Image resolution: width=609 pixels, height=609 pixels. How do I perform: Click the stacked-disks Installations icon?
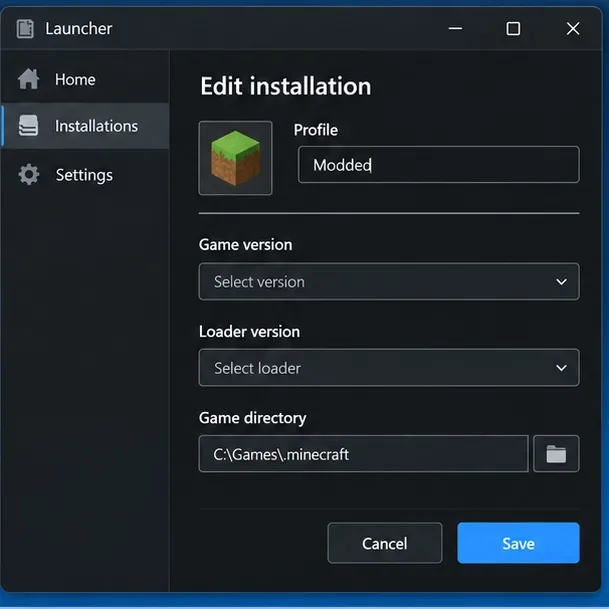point(28,125)
